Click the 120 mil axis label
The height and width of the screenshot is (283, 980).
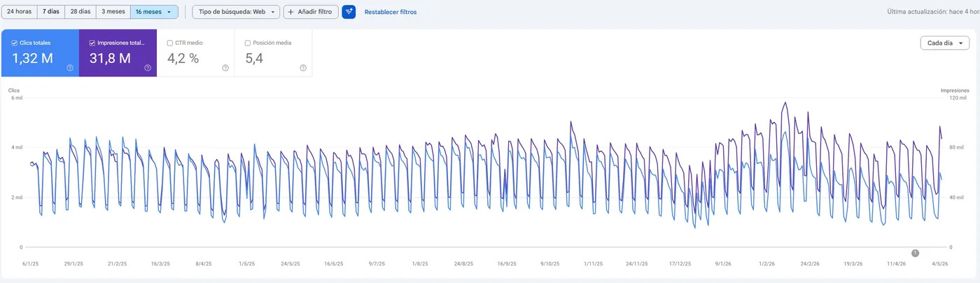pos(957,98)
